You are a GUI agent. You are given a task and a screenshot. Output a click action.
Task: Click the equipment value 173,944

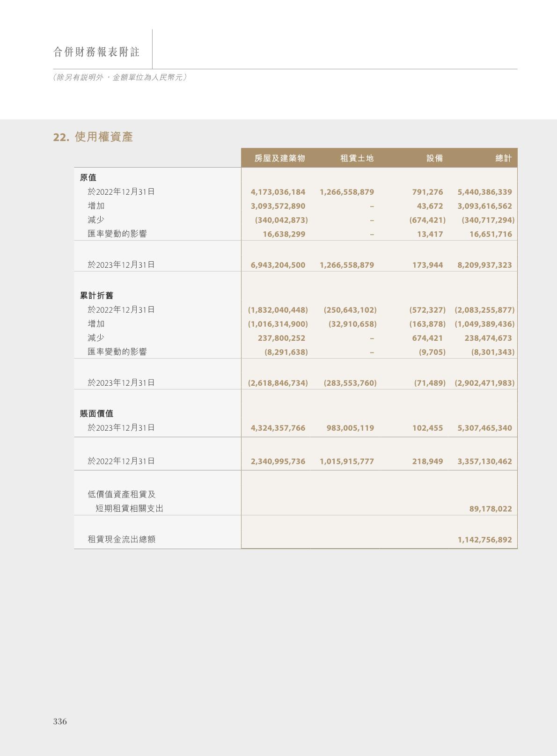pyautogui.click(x=427, y=265)
